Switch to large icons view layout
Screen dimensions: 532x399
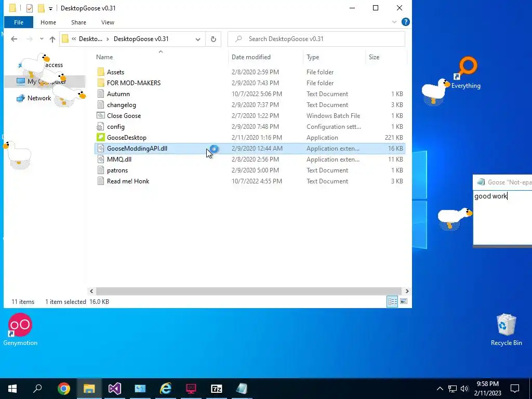[x=404, y=301]
